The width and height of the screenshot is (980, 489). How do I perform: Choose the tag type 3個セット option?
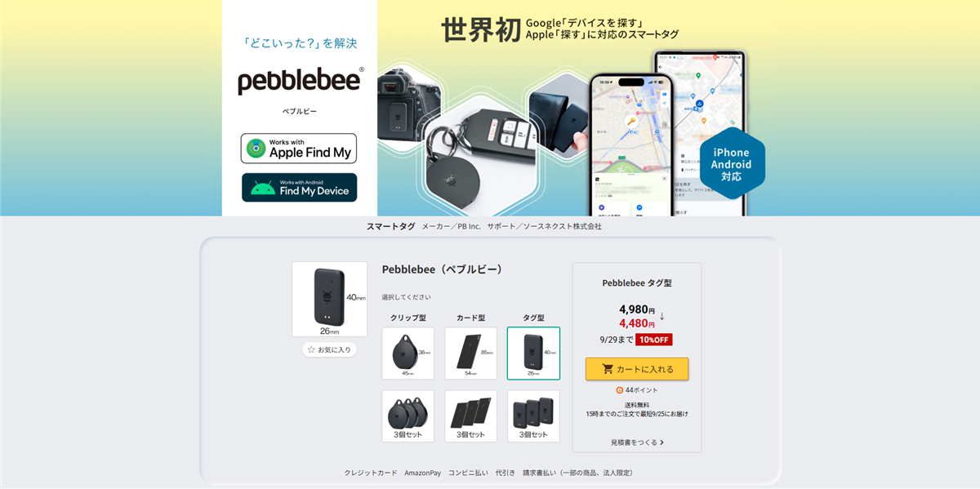pyautogui.click(x=533, y=416)
